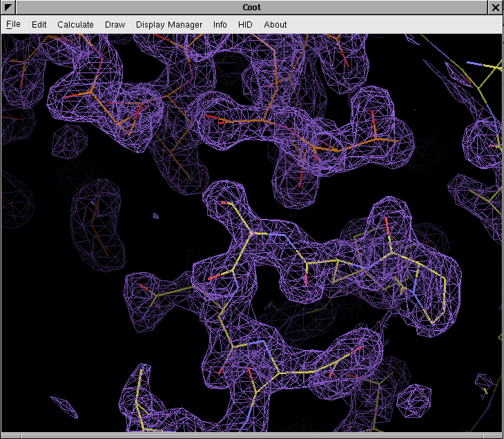Open the File menu
Viewport: 504px width, 439px height.
[13, 24]
